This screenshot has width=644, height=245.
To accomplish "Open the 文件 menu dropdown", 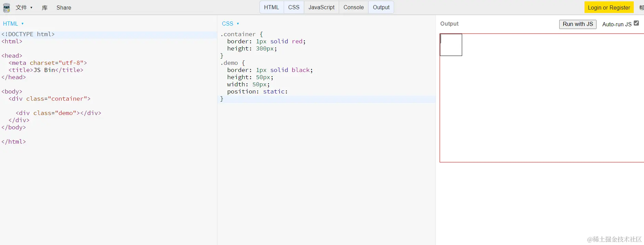I will [24, 8].
